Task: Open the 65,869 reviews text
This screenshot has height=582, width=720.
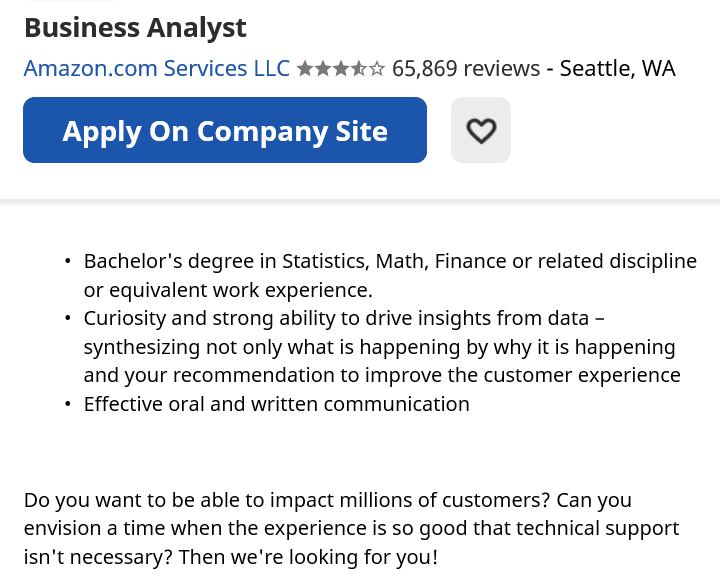Action: 466,68
